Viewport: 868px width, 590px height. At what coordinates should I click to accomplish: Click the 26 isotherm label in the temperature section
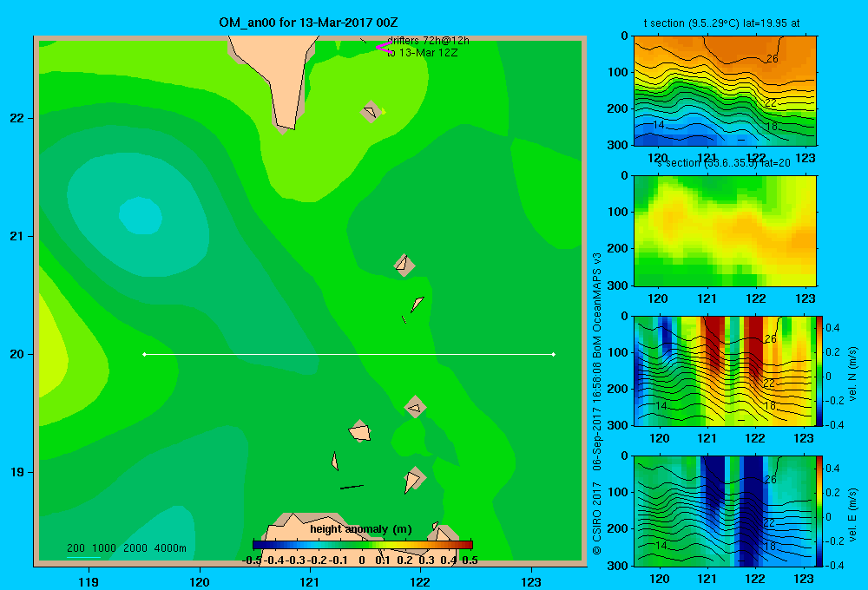772,58
